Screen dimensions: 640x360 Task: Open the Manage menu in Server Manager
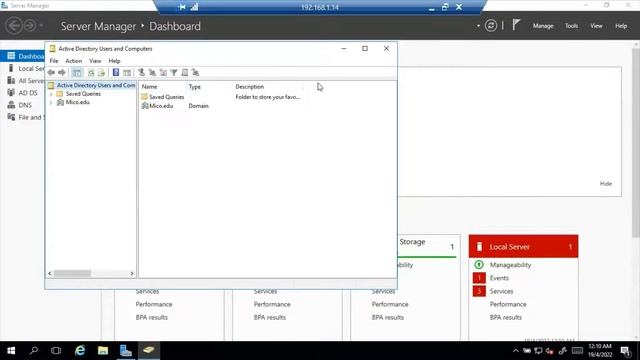(x=543, y=26)
